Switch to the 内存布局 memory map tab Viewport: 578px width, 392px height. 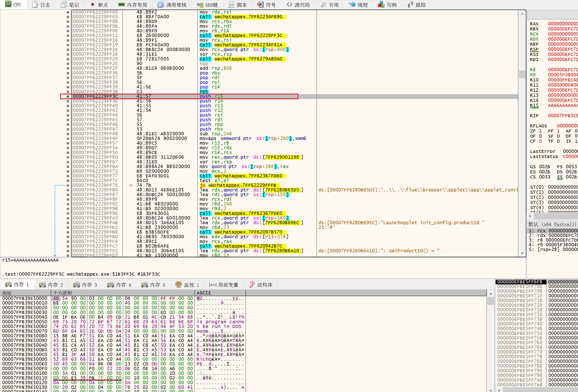click(133, 5)
